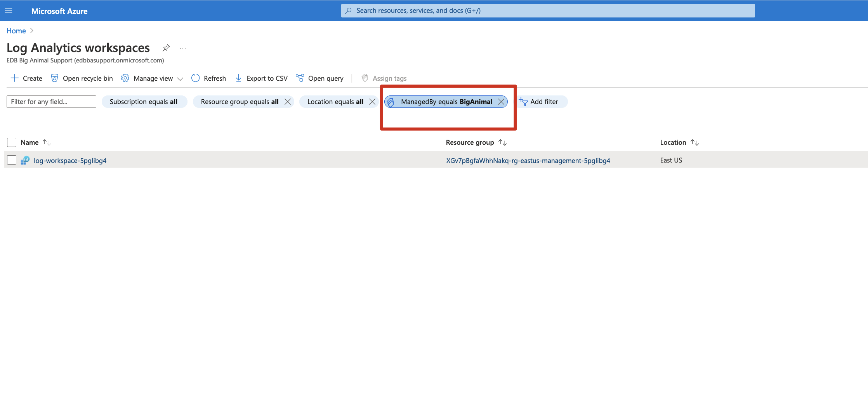Click the Microsoft Azure home title
Screen dimensions: 868x405
click(59, 11)
